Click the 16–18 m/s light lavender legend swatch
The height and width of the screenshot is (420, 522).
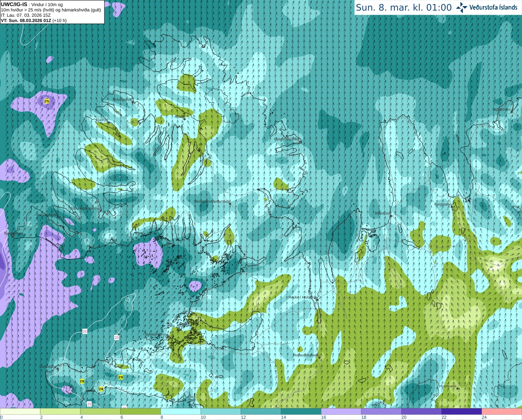coord(341,411)
